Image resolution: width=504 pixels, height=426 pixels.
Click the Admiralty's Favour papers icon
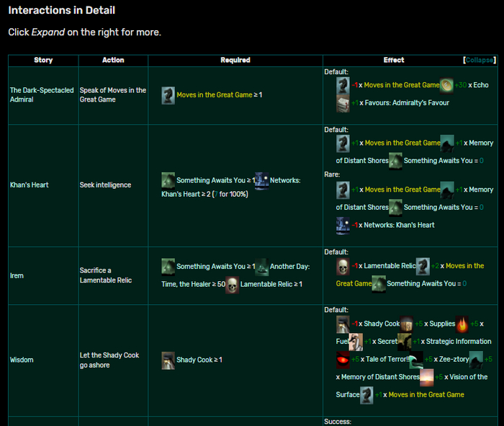(343, 103)
